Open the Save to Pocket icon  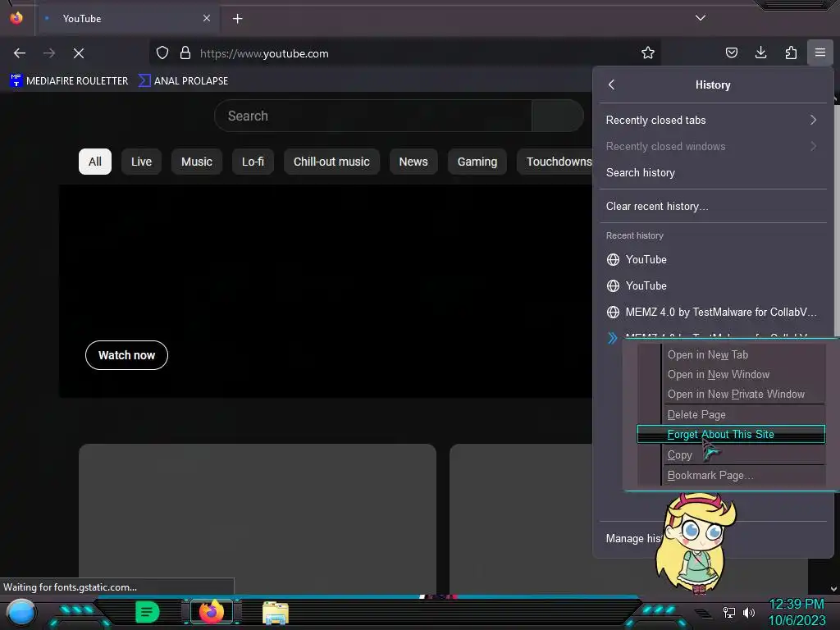[731, 52]
